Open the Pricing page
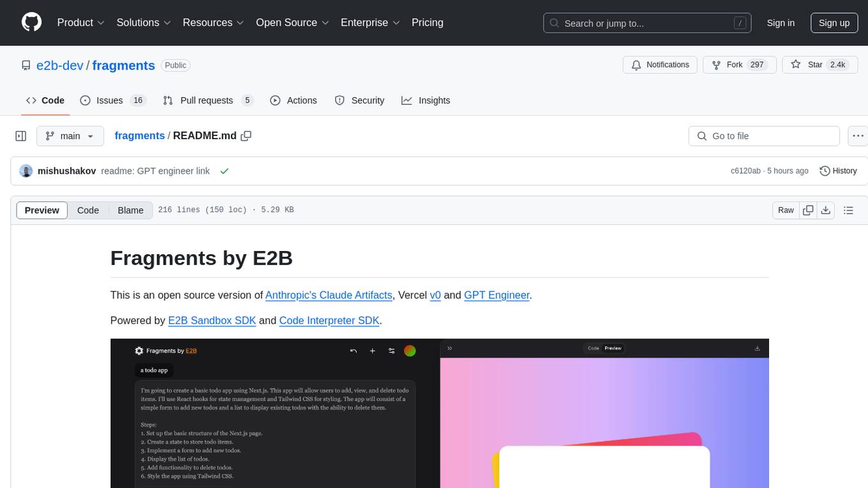 (x=428, y=22)
